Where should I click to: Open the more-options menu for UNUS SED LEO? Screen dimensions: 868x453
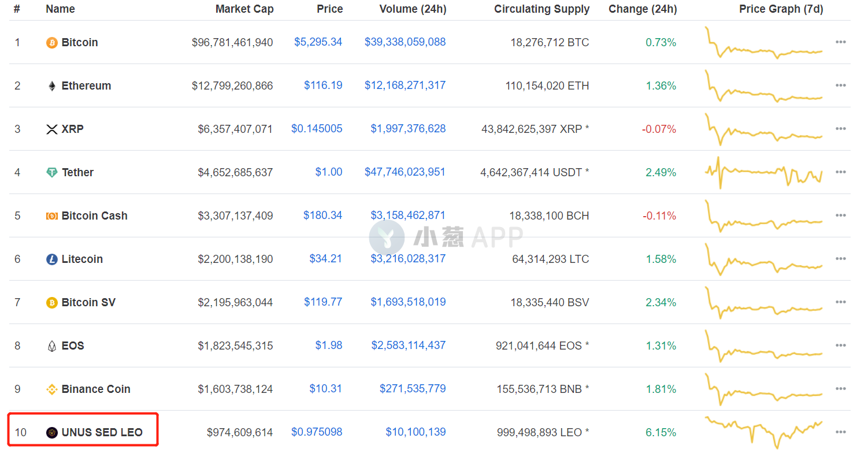click(840, 432)
